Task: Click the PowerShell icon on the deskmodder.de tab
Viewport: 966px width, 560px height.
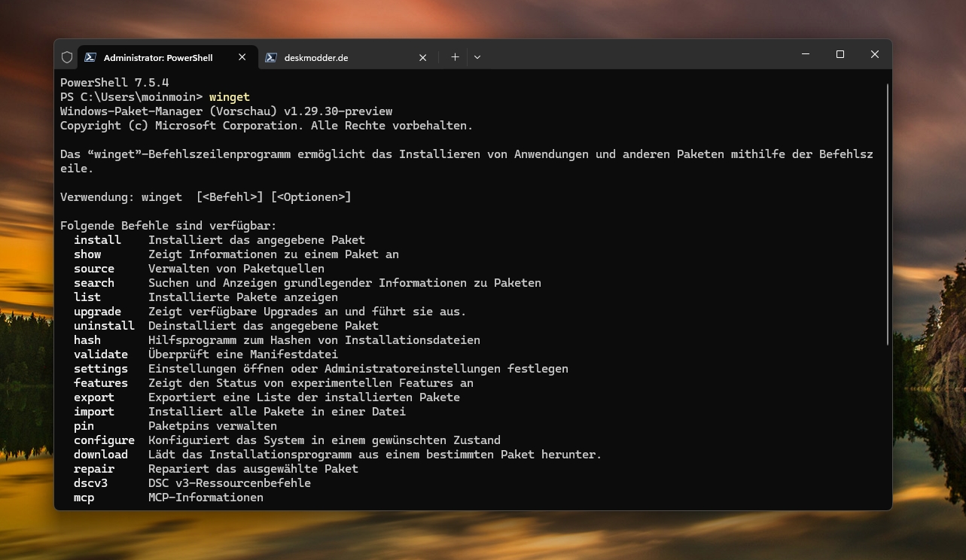Action: pyautogui.click(x=271, y=57)
